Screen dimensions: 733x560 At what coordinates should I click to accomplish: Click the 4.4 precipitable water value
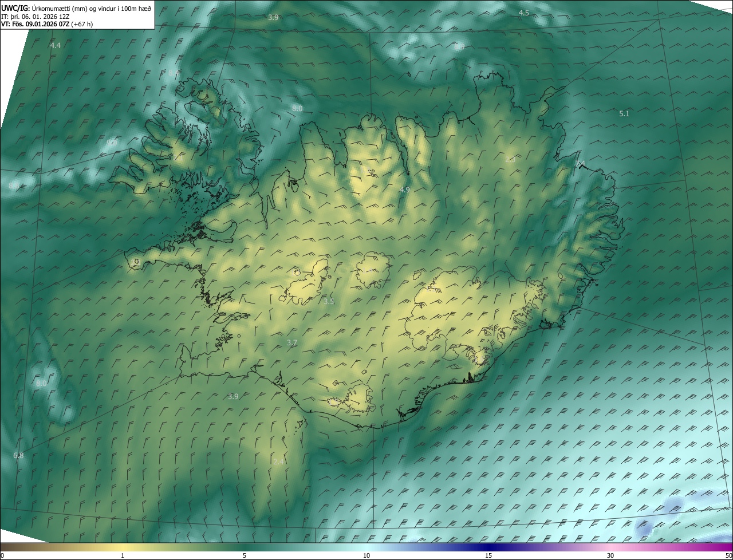click(x=56, y=45)
